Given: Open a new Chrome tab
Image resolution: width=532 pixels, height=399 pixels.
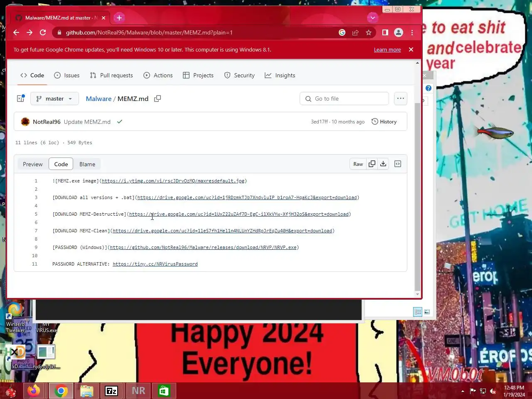Looking at the screenshot, I should tap(119, 17).
